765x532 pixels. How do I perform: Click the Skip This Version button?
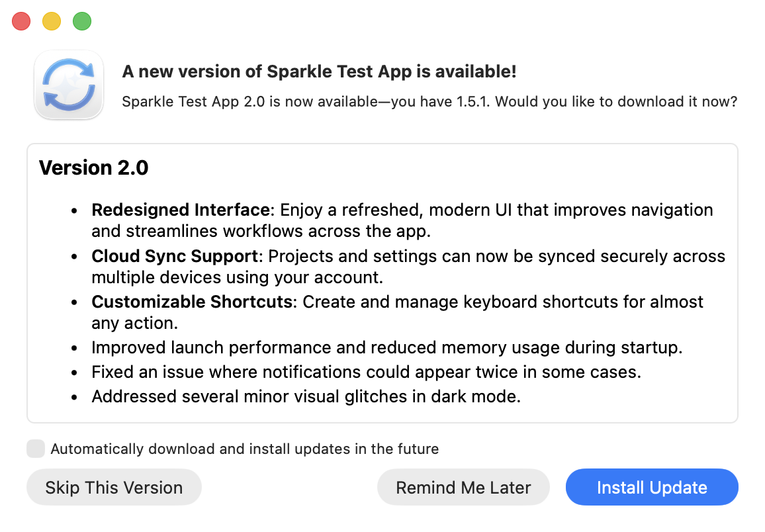click(x=114, y=487)
